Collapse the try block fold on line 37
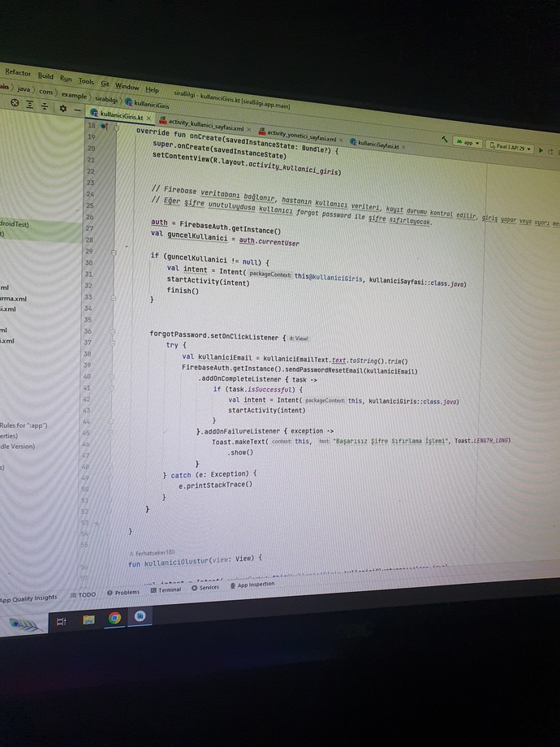 (x=113, y=343)
